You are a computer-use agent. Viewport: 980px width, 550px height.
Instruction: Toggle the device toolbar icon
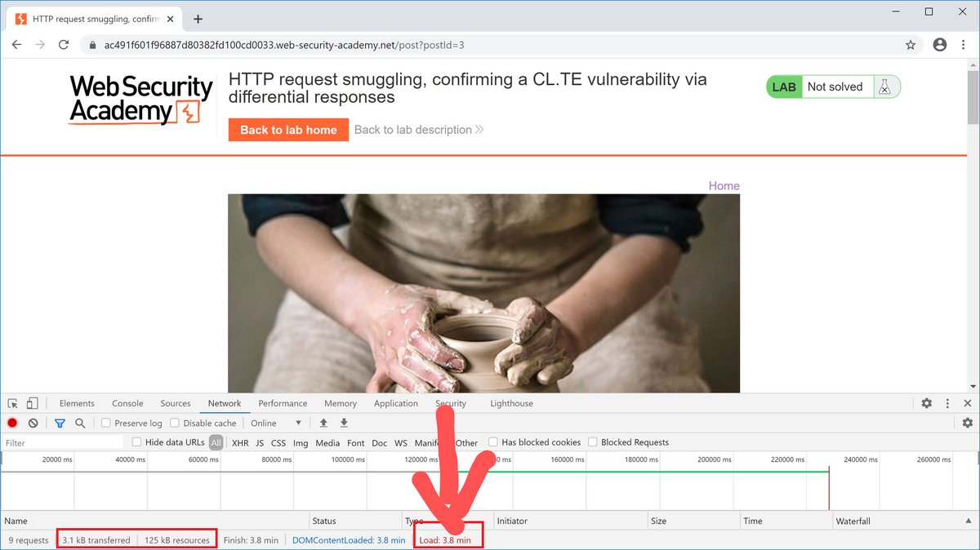coord(32,403)
